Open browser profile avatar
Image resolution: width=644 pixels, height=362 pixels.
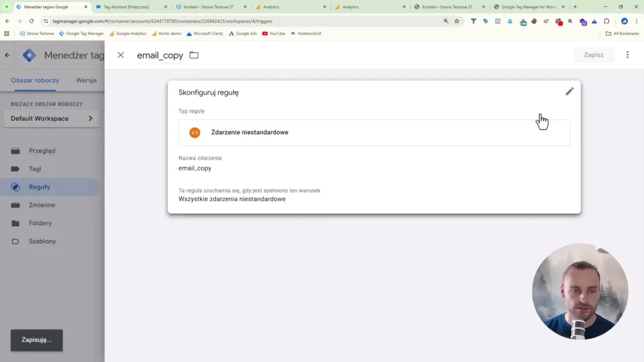click(x=625, y=21)
